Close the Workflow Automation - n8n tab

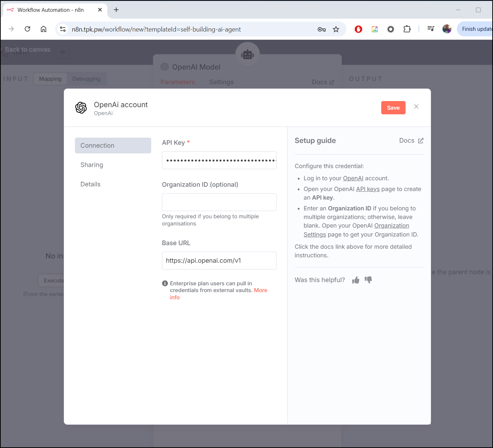click(x=100, y=10)
